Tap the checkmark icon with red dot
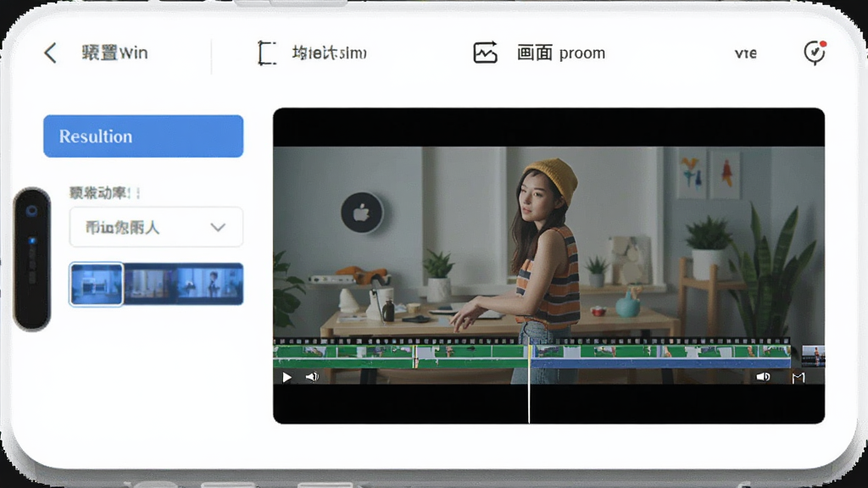This screenshot has height=488, width=868. 815,53
